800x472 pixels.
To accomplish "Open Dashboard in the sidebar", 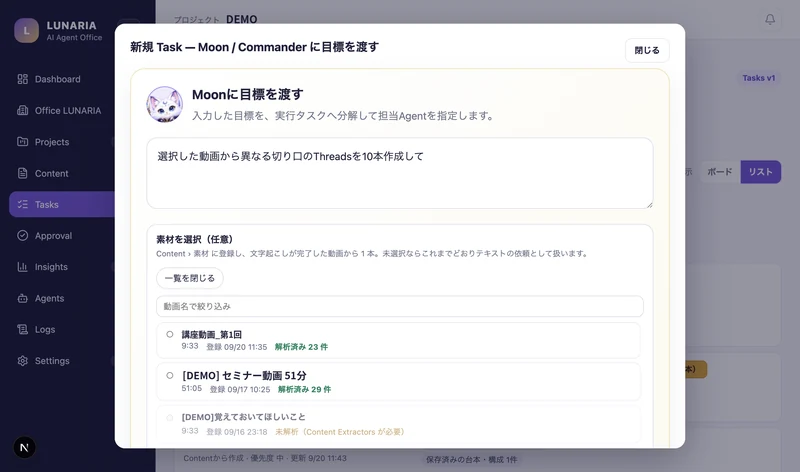I will coord(57,79).
